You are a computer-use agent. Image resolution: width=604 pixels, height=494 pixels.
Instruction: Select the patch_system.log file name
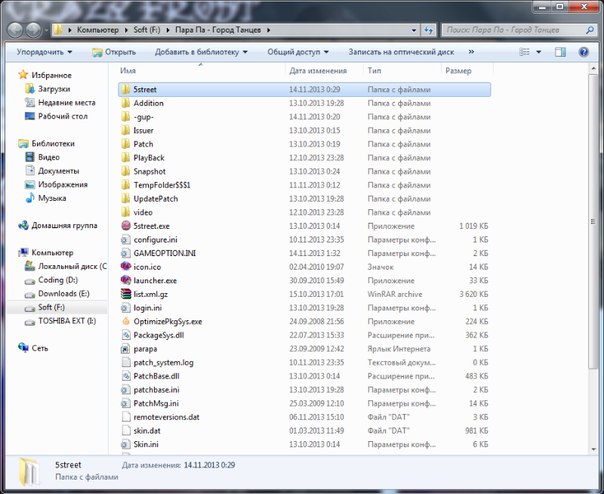163,363
